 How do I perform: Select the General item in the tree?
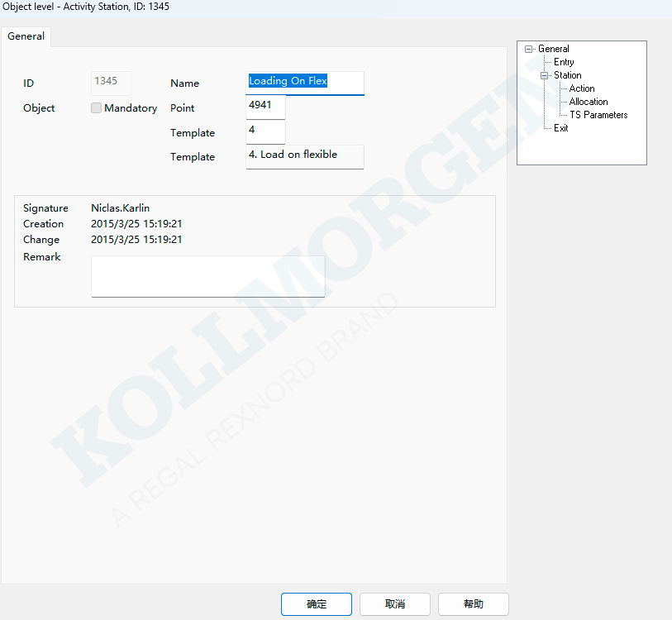553,49
